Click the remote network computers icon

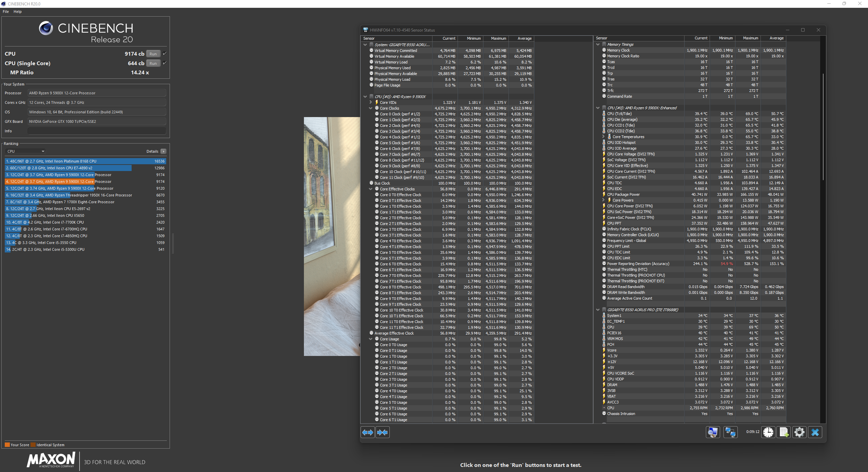tap(730, 432)
